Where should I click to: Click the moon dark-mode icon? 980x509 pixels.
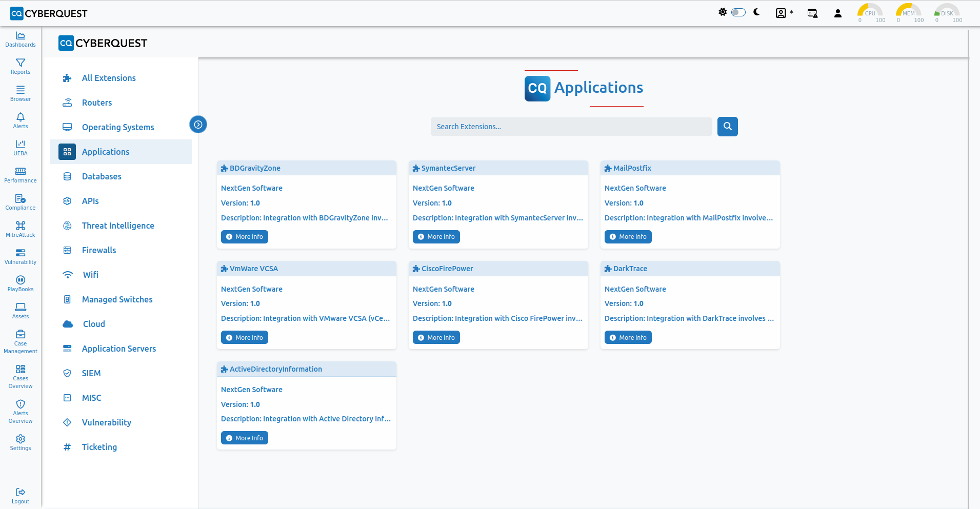757,12
